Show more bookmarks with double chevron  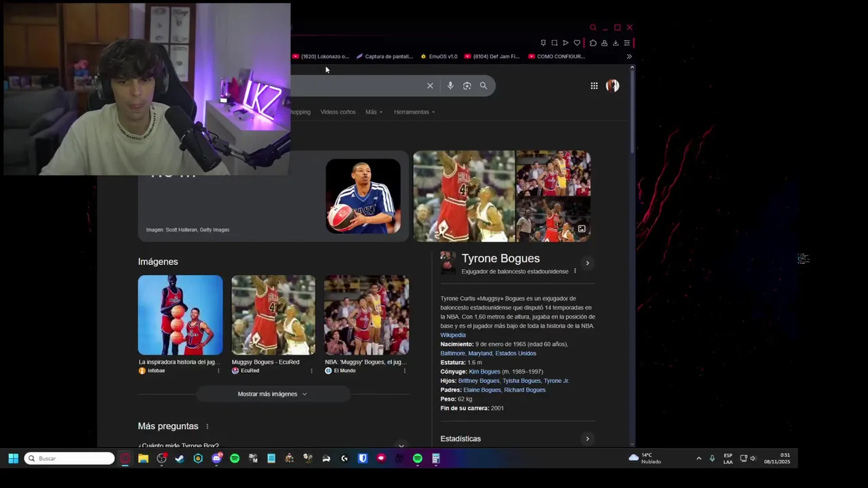pos(629,56)
